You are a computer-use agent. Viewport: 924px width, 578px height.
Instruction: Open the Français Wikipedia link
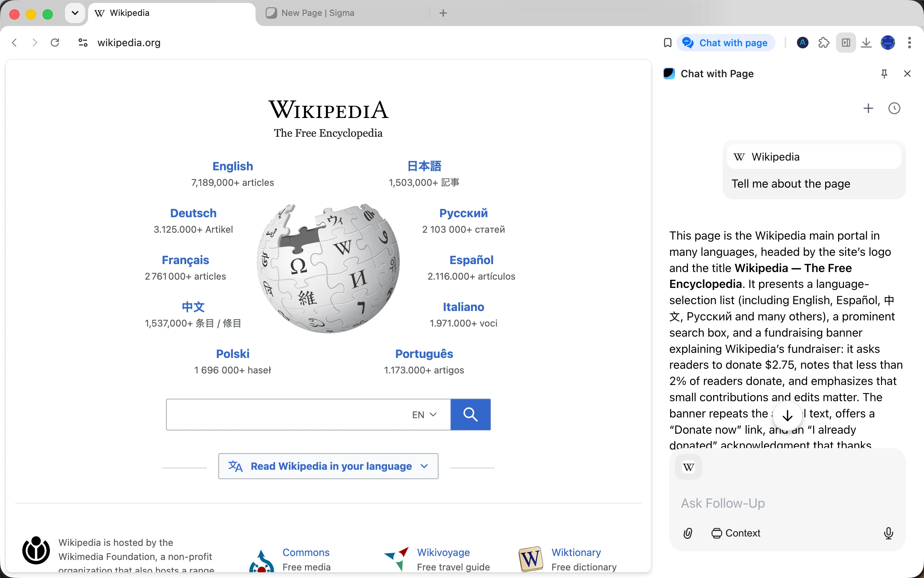coord(185,260)
